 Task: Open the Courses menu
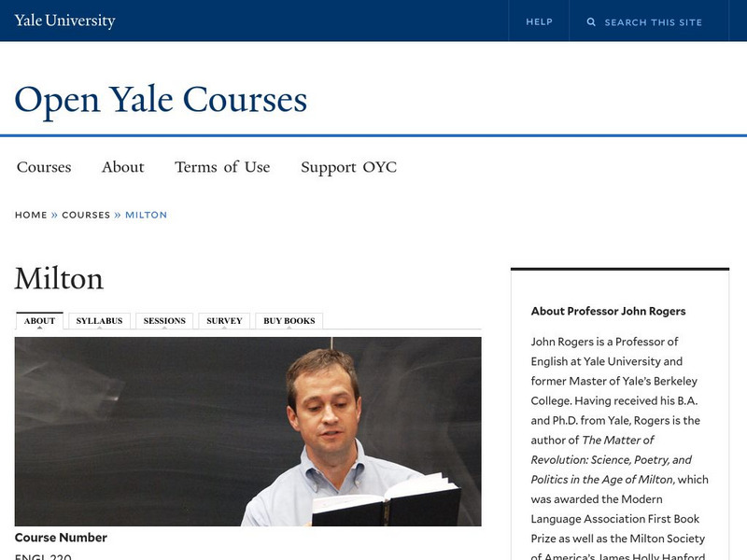coord(44,167)
